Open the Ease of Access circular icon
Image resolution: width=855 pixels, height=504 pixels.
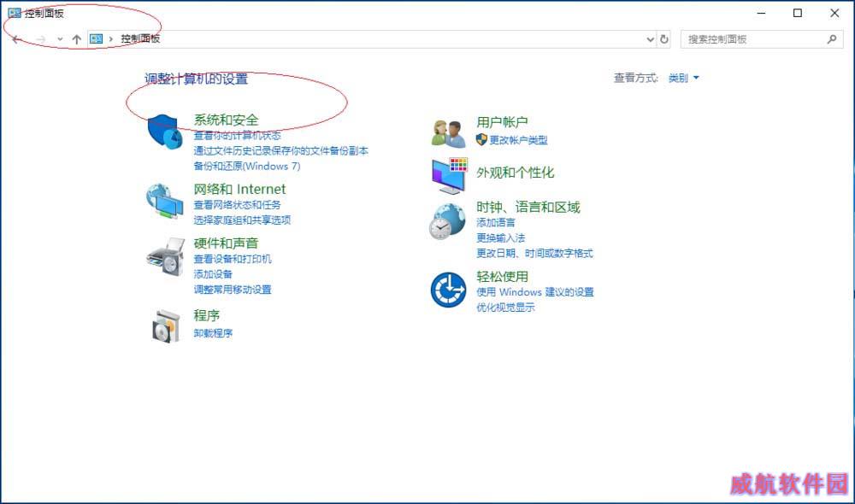pyautogui.click(x=448, y=290)
